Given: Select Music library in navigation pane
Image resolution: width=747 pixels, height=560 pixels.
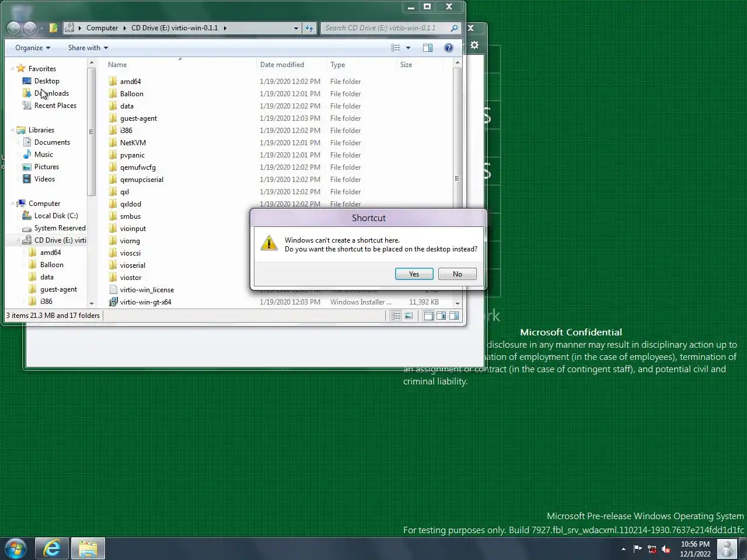Looking at the screenshot, I should (x=43, y=155).
